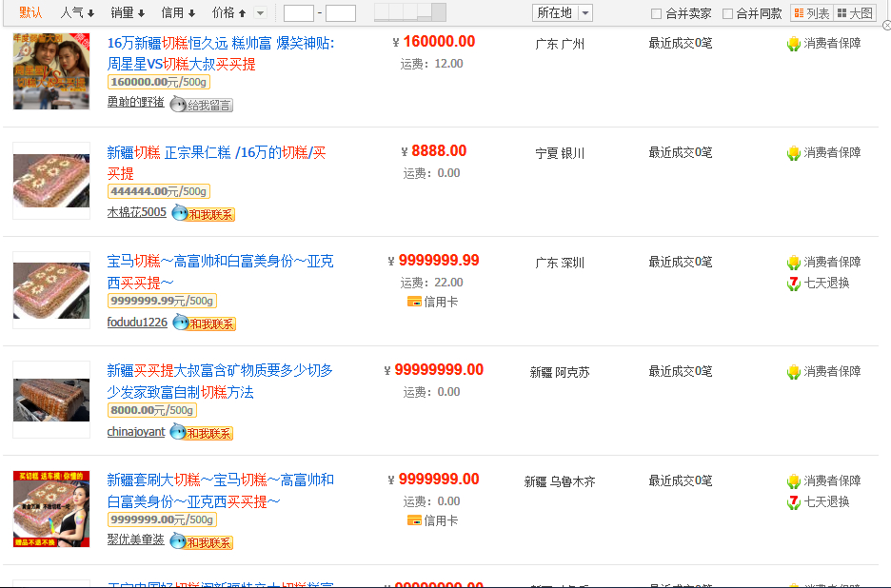Visit seller fodudu1226 profile
Screen dimensions: 891x588
(137, 323)
